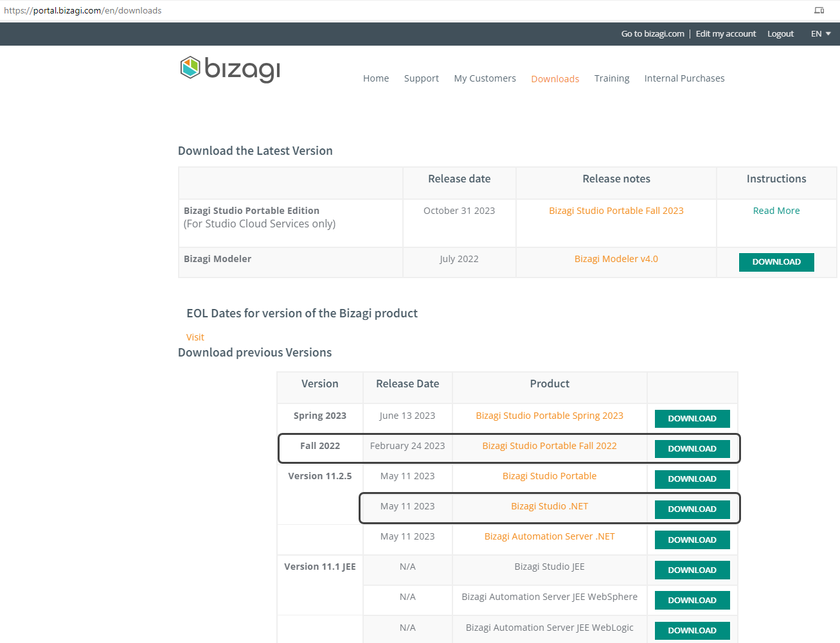Screen dimensions: 840x643
Task: Open Bizagi Automation Server .NET link
Action: pyautogui.click(x=550, y=536)
